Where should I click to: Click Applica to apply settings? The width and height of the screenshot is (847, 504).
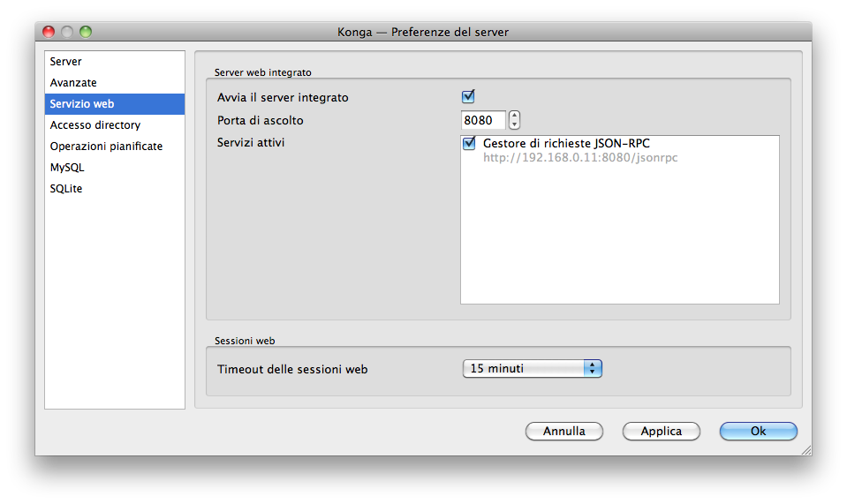661,432
